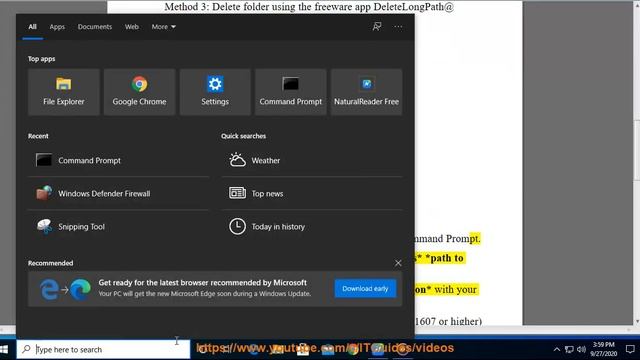Click the Download early button
The width and height of the screenshot is (640, 360).
[365, 289]
